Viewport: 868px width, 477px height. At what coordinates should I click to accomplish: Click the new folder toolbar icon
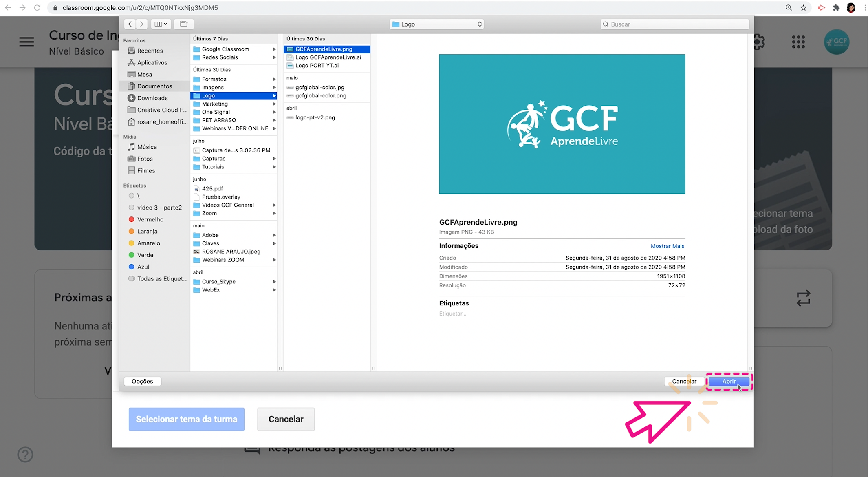pyautogui.click(x=184, y=24)
